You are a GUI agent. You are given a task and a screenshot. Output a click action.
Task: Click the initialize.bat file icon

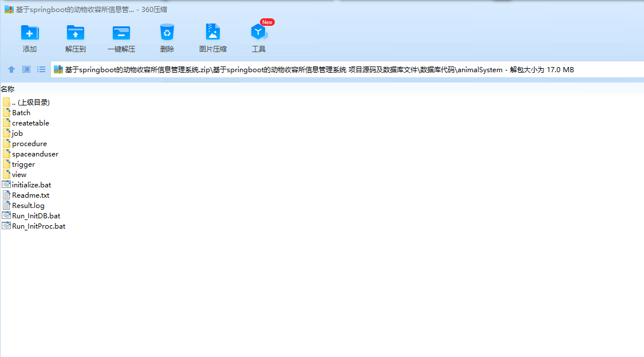[x=6, y=185]
